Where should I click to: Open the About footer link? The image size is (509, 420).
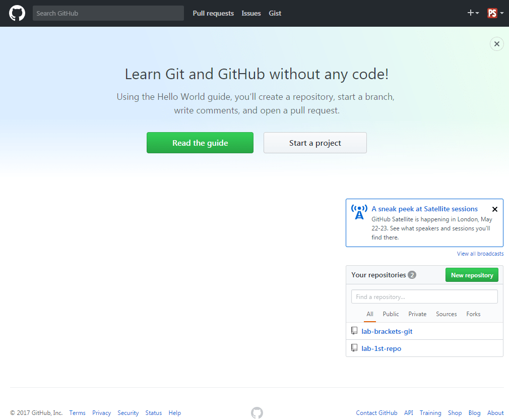point(495,413)
